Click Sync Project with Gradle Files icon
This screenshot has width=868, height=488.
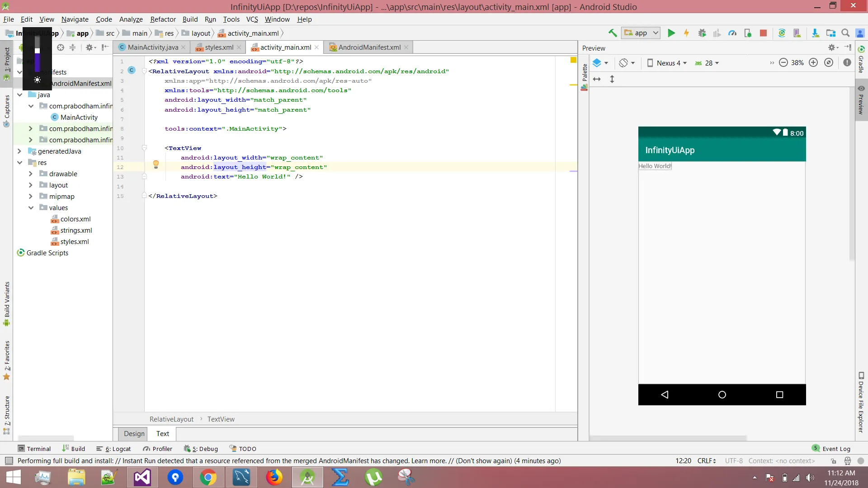tap(782, 33)
